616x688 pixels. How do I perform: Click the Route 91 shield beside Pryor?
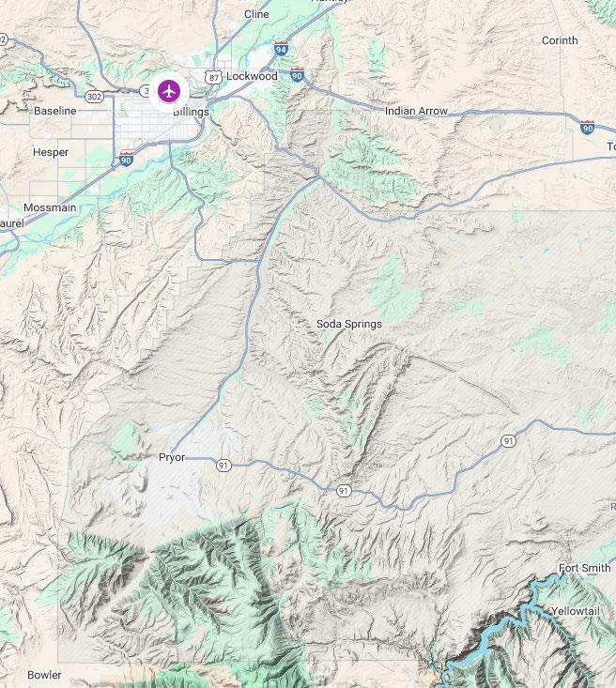223,466
